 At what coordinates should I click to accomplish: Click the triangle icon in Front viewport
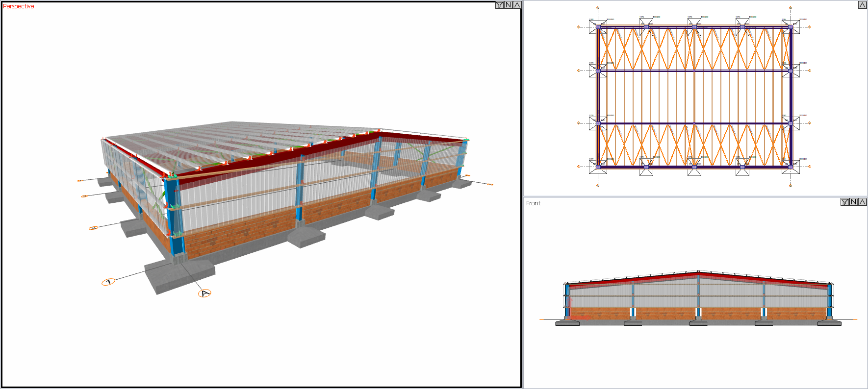863,202
